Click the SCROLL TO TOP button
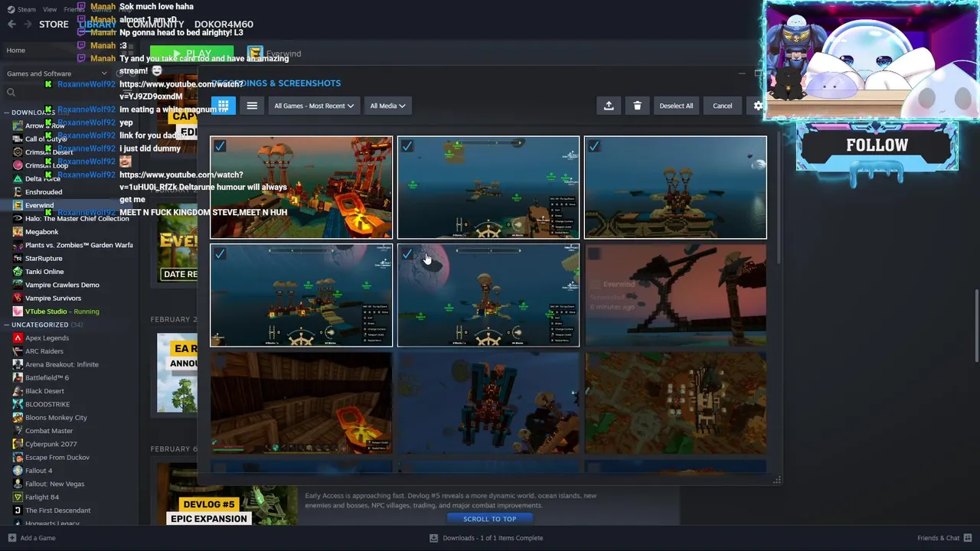This screenshot has width=980, height=551. coord(489,519)
